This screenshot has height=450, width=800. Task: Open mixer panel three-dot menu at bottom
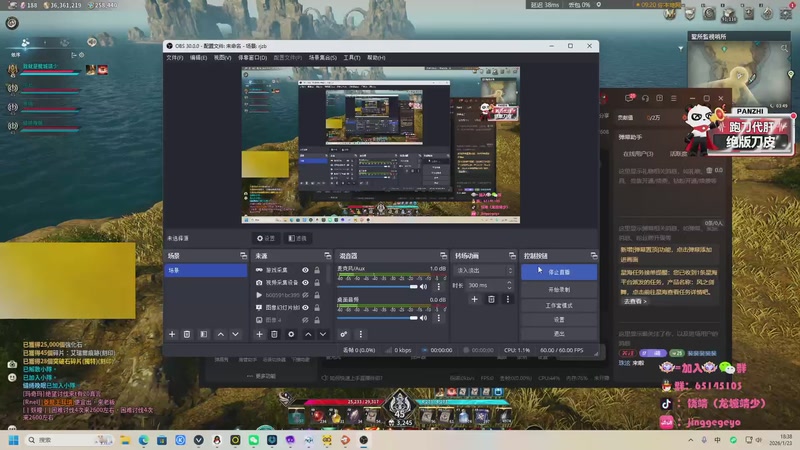[x=361, y=334]
